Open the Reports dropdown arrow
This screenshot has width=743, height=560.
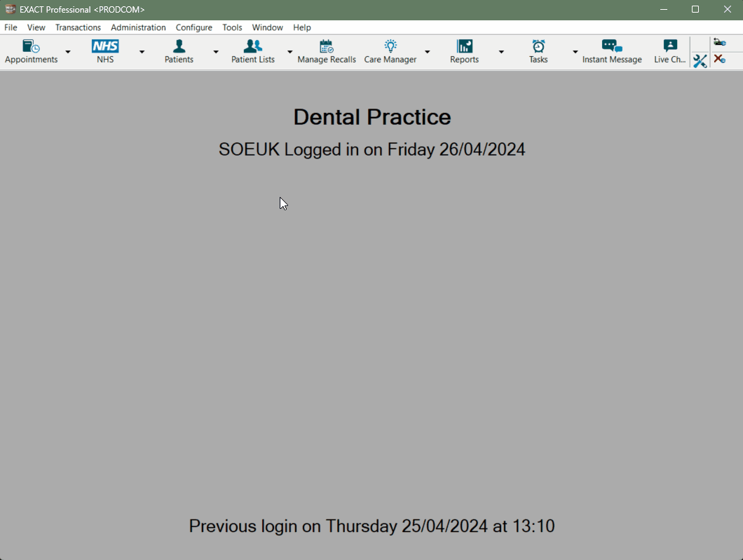click(x=500, y=52)
